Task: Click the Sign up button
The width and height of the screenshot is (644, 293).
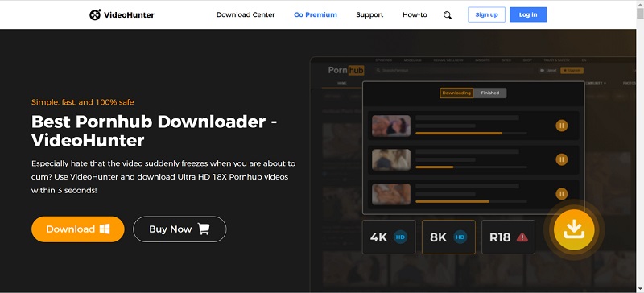Action: [x=487, y=14]
